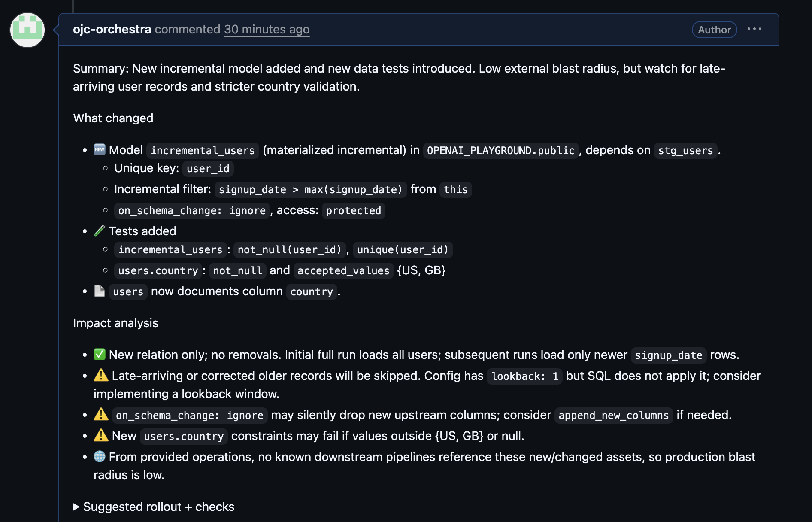812x522 pixels.
Task: Click the NEW badge icon beside Model
Action: click(x=99, y=149)
